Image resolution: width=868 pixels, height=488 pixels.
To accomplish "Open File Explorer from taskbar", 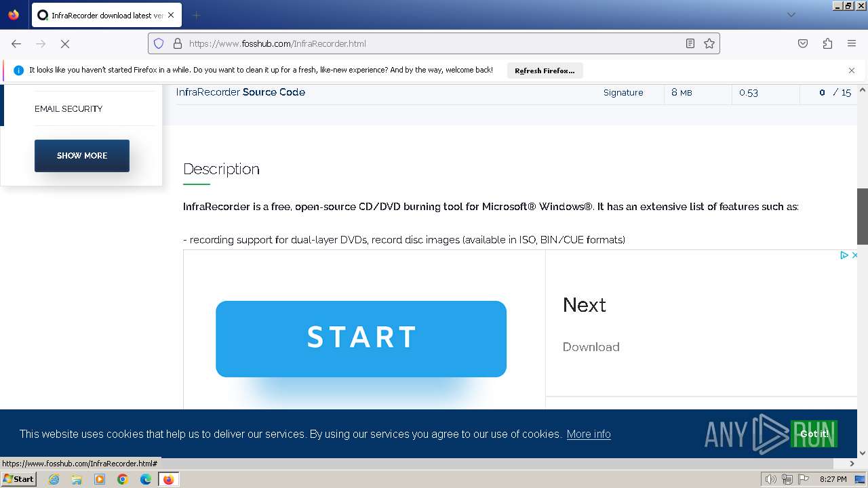I will (77, 479).
